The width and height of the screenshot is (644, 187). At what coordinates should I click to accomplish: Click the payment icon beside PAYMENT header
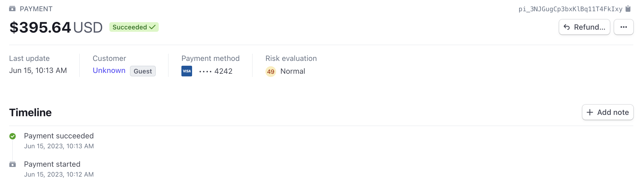(12, 9)
